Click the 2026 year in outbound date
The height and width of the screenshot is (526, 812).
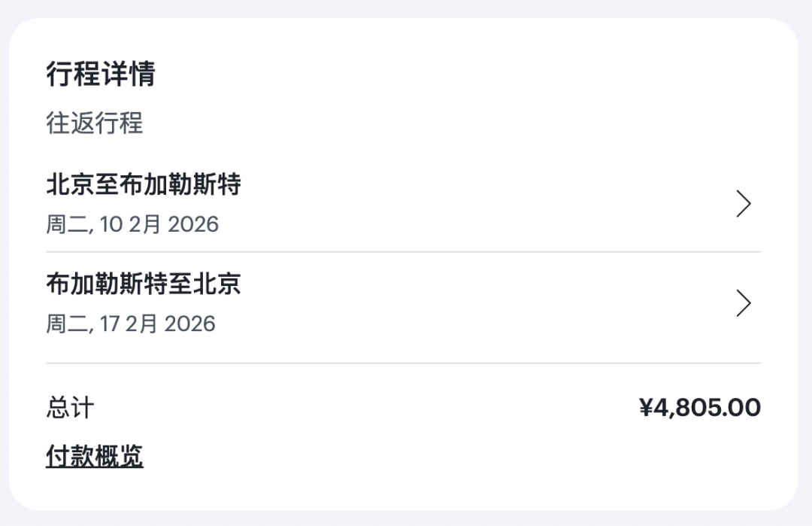(193, 224)
